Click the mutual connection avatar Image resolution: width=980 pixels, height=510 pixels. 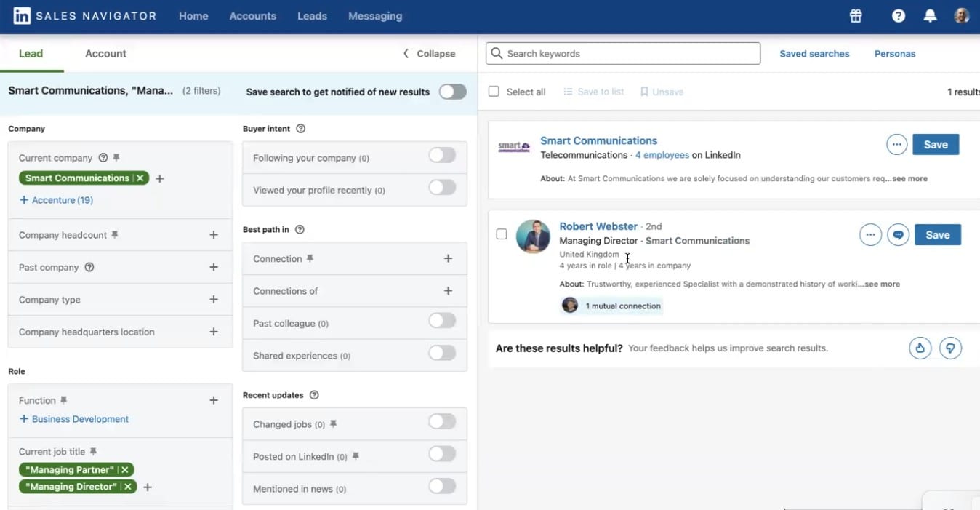point(570,306)
